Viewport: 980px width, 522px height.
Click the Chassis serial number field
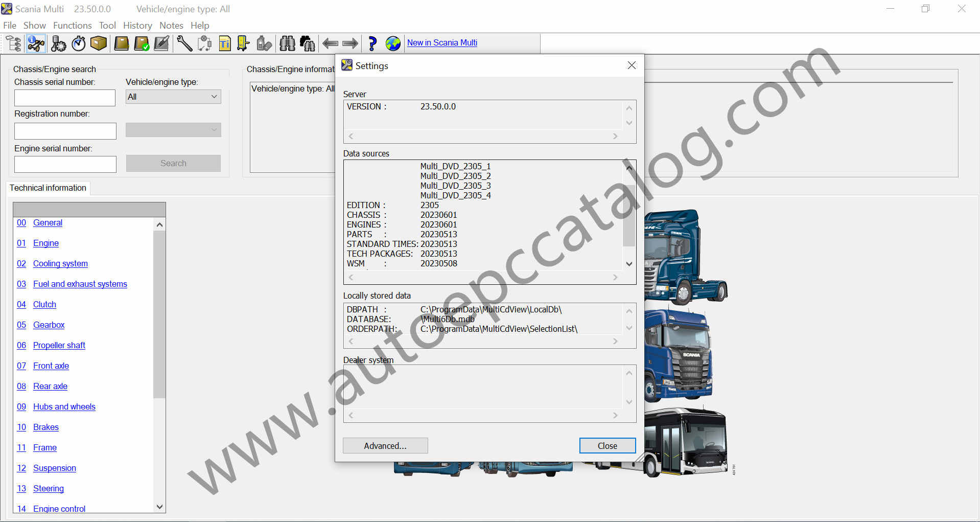[65, 98]
